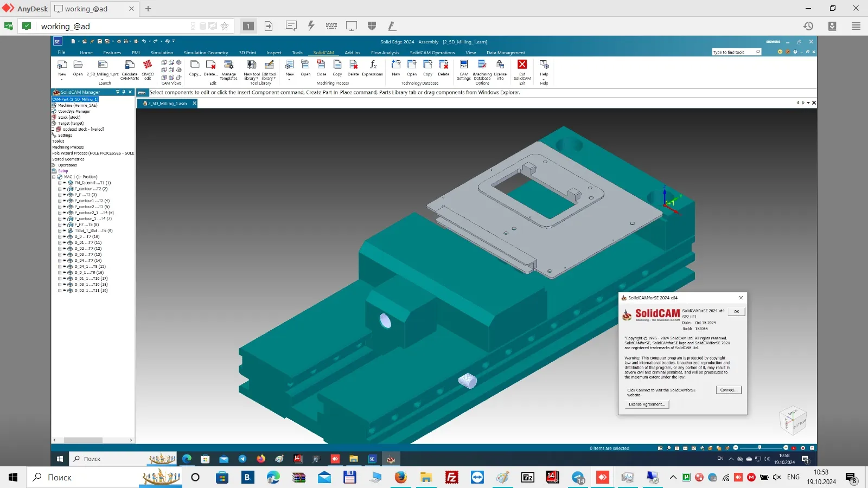This screenshot has width=868, height=488.
Task: Select the Setup tree item
Action: click(63, 171)
